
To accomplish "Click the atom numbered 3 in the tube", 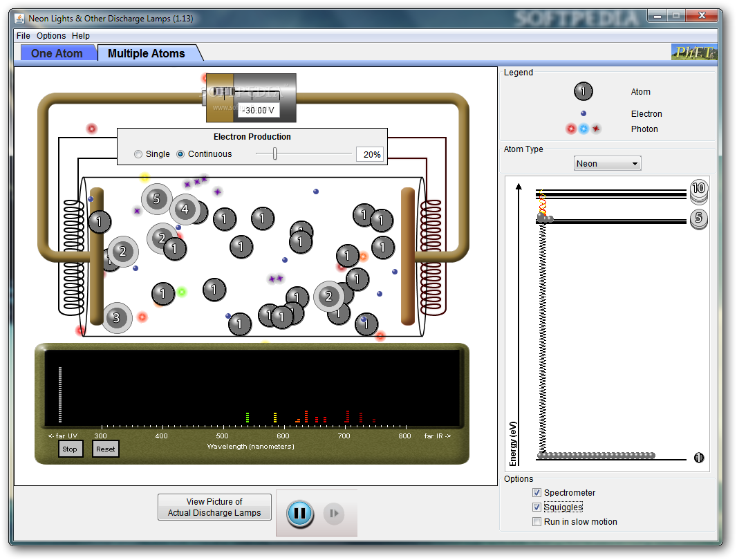I will pyautogui.click(x=116, y=318).
